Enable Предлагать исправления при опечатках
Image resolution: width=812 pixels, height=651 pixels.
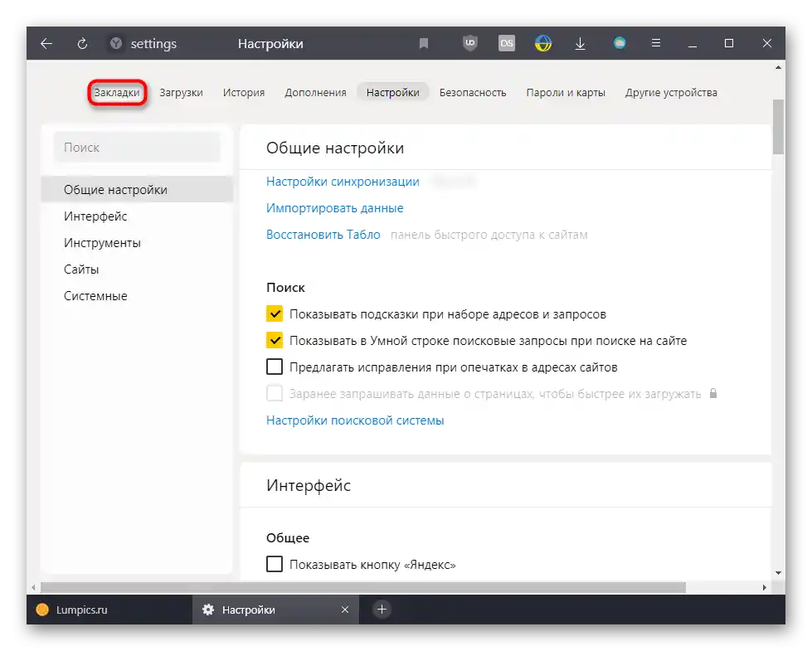point(275,367)
